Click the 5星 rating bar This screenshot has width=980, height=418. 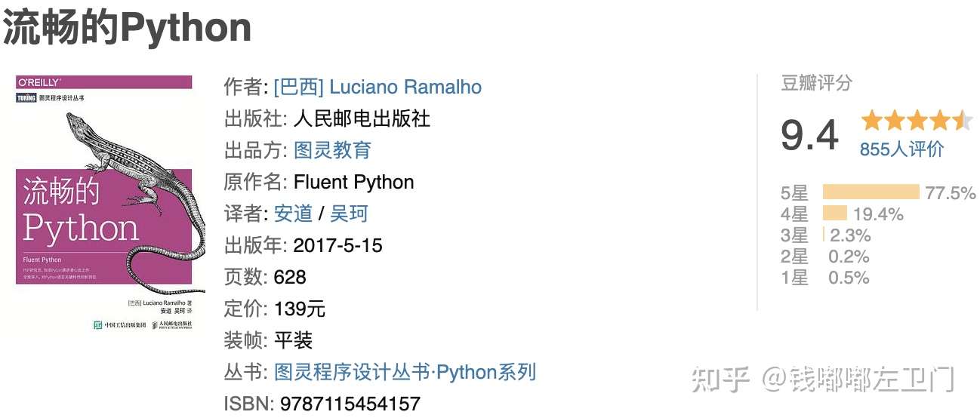pos(871,192)
